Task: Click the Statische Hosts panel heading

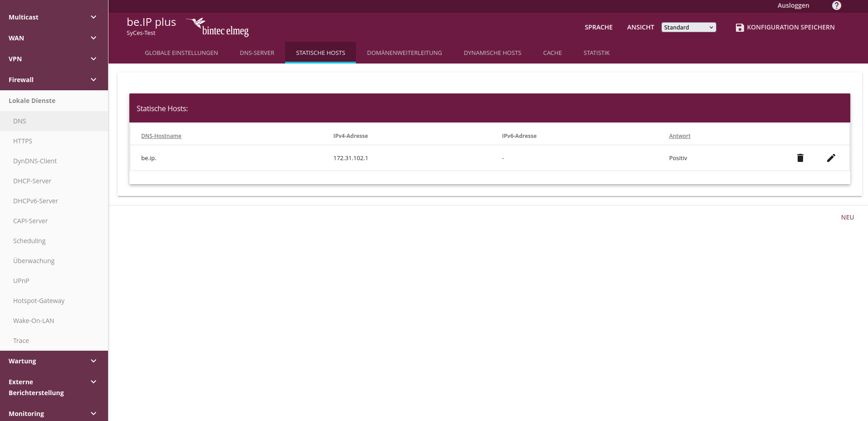Action: (162, 109)
